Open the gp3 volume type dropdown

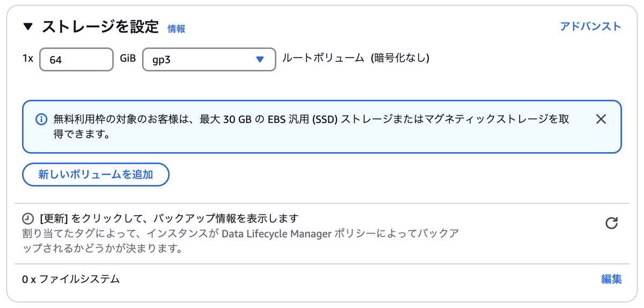(x=209, y=60)
